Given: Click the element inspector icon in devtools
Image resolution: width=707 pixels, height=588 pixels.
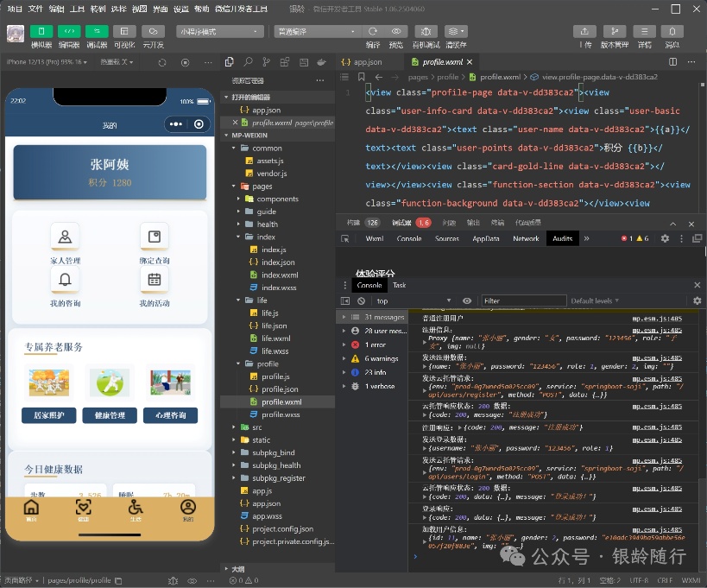Looking at the screenshot, I should coord(346,238).
